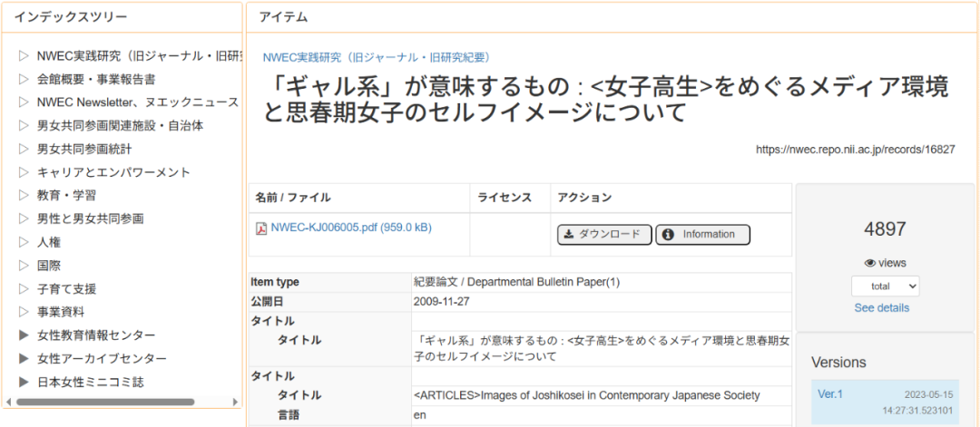This screenshot has width=980, height=427.
Task: Click the 4897 view count number
Action: point(885,229)
